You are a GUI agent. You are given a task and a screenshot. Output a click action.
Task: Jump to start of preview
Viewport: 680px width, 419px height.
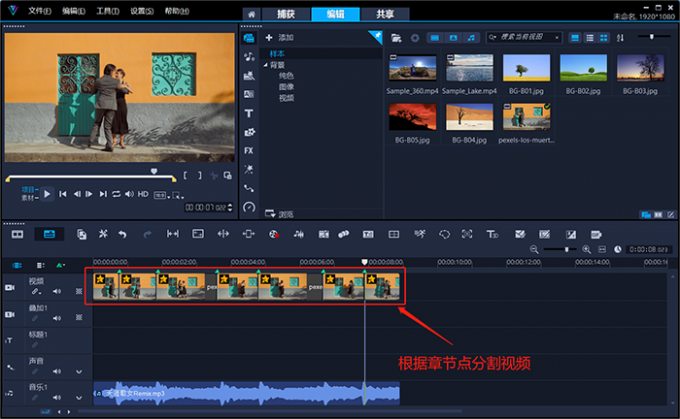tap(63, 194)
